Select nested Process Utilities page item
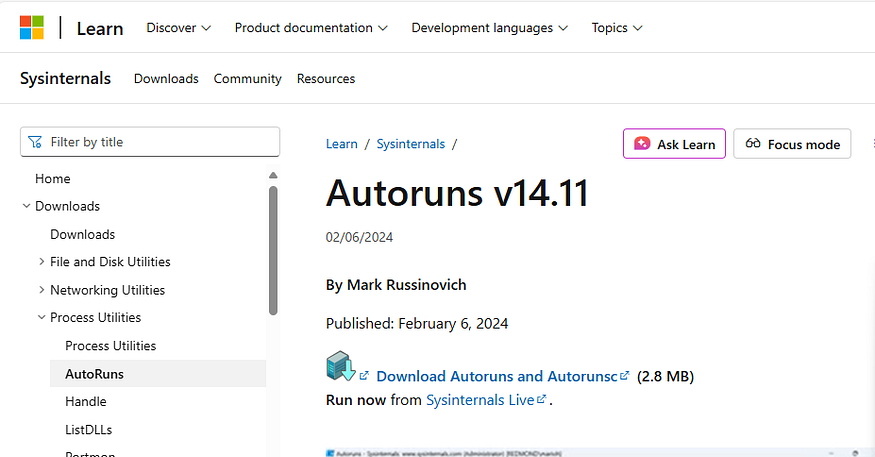Viewport: 875px width, 457px height. [110, 345]
